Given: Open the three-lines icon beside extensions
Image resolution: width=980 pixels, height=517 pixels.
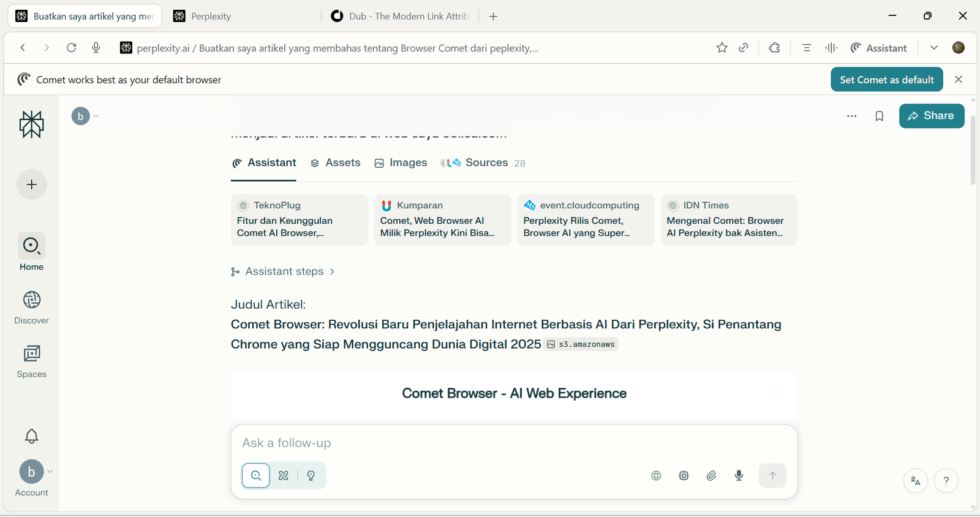Looking at the screenshot, I should [807, 48].
